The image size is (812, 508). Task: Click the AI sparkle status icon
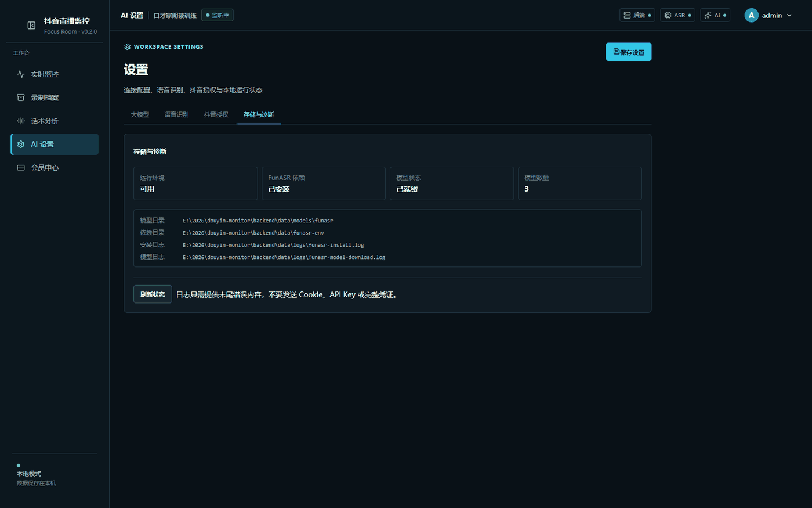pos(708,15)
